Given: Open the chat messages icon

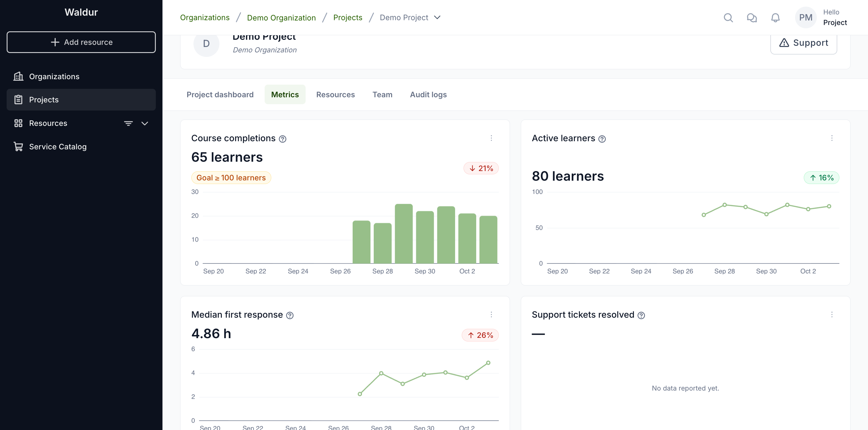Looking at the screenshot, I should coord(752,17).
